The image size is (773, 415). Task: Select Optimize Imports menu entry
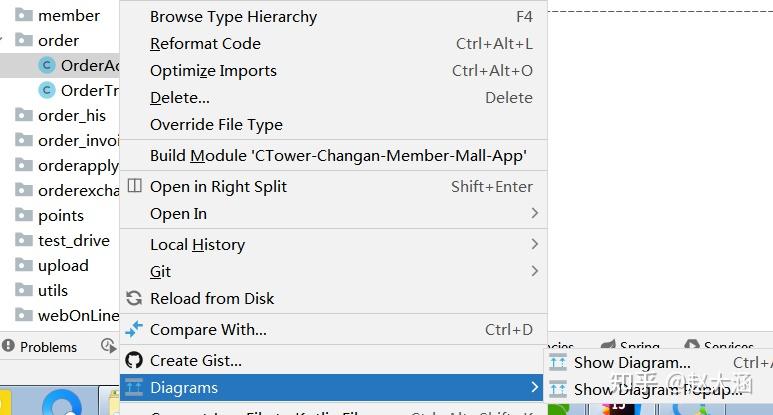[x=213, y=71]
